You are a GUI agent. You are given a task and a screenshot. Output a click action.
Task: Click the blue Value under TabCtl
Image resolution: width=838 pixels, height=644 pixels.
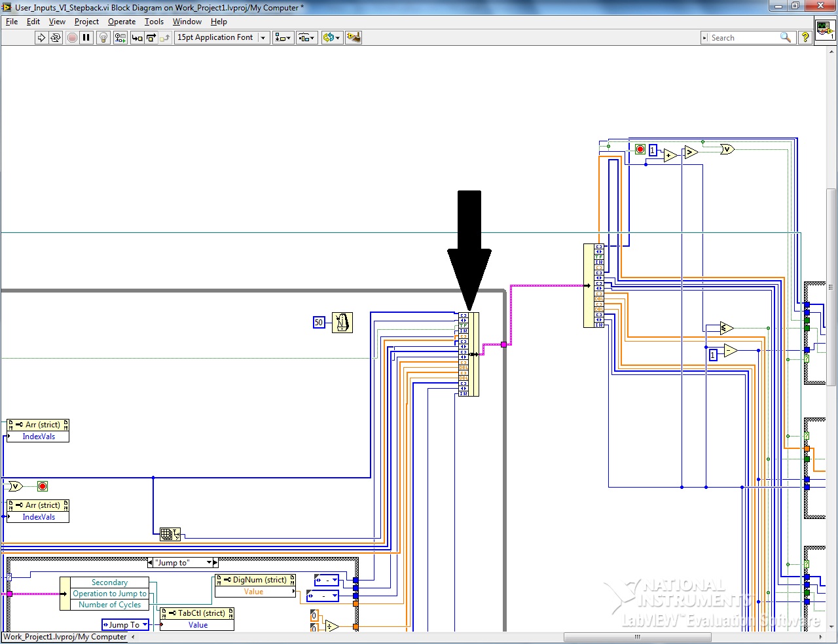198,625
